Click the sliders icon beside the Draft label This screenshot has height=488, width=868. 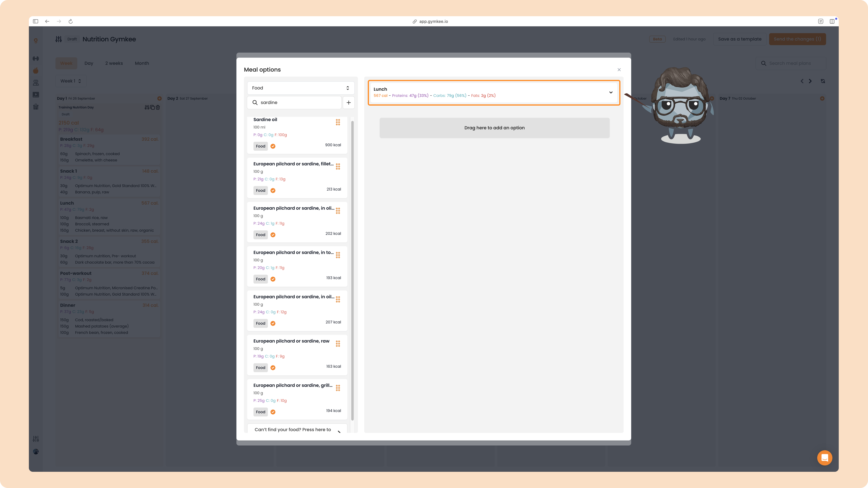59,39
